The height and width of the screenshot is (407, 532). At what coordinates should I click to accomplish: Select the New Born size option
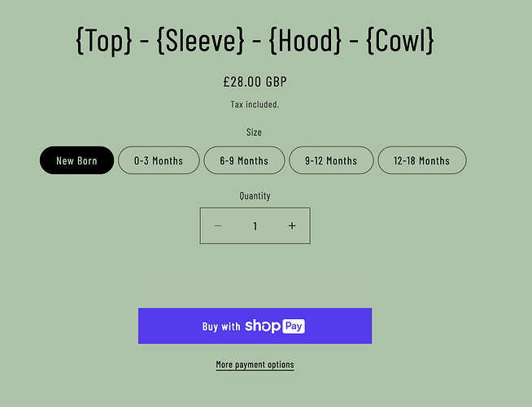[76, 160]
